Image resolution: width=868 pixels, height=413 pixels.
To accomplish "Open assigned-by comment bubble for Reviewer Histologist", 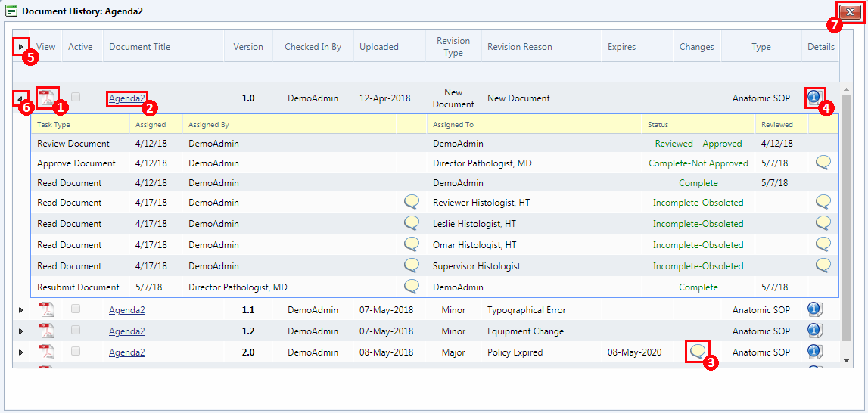I will [x=412, y=203].
